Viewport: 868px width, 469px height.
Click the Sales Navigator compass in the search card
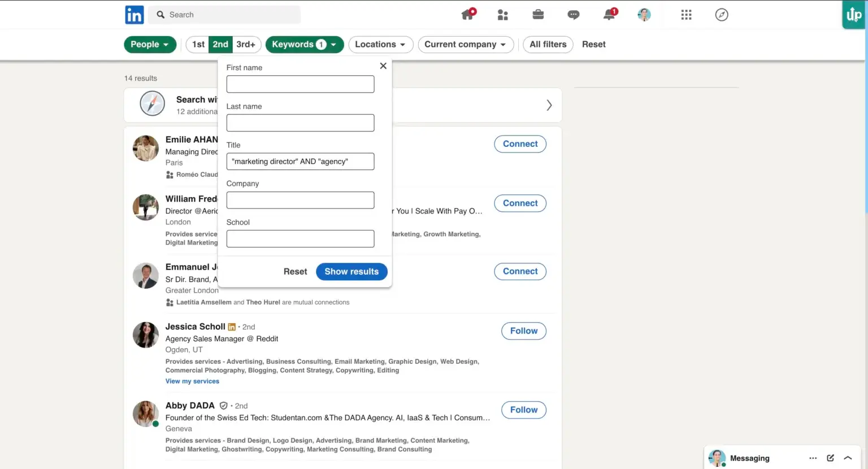[x=152, y=103]
